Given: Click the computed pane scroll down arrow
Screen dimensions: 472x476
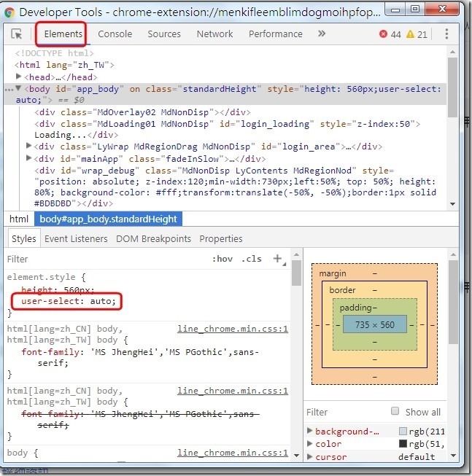Looking at the screenshot, I should tap(453, 456).
